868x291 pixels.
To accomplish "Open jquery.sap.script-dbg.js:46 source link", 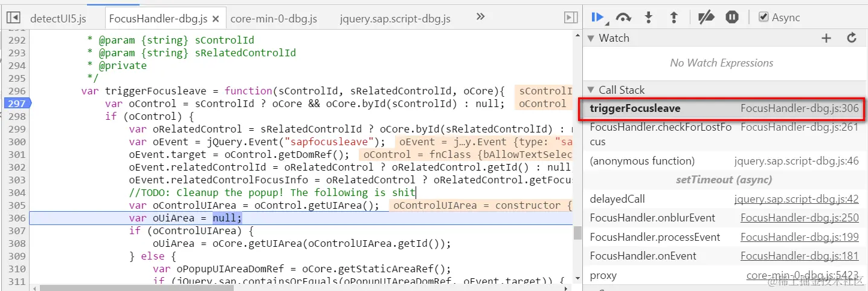I will tap(797, 161).
